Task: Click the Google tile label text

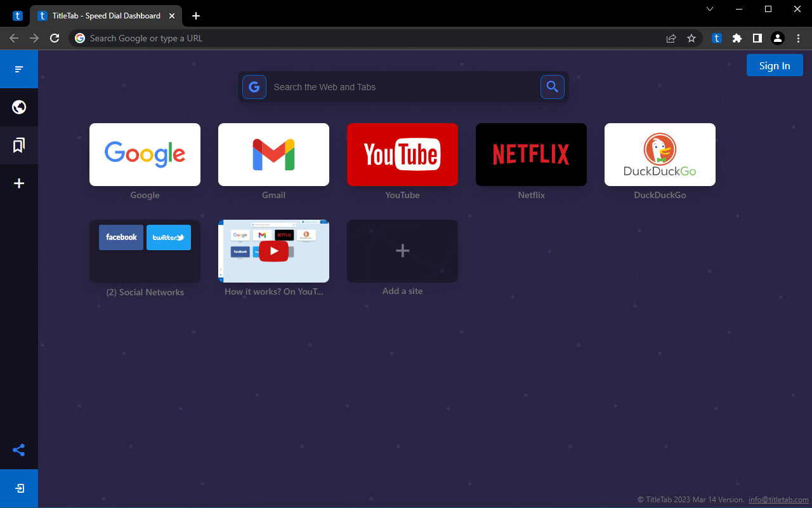Action: click(x=145, y=195)
